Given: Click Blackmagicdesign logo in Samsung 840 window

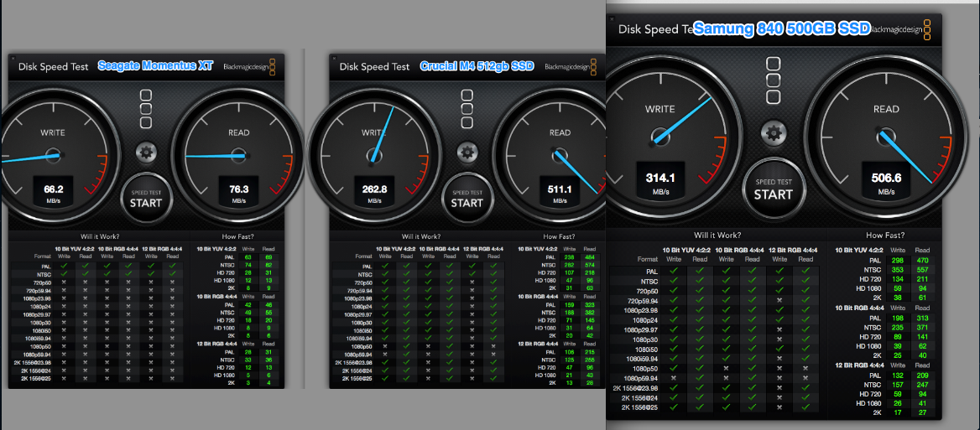Looking at the screenshot, I should tap(899, 28).
